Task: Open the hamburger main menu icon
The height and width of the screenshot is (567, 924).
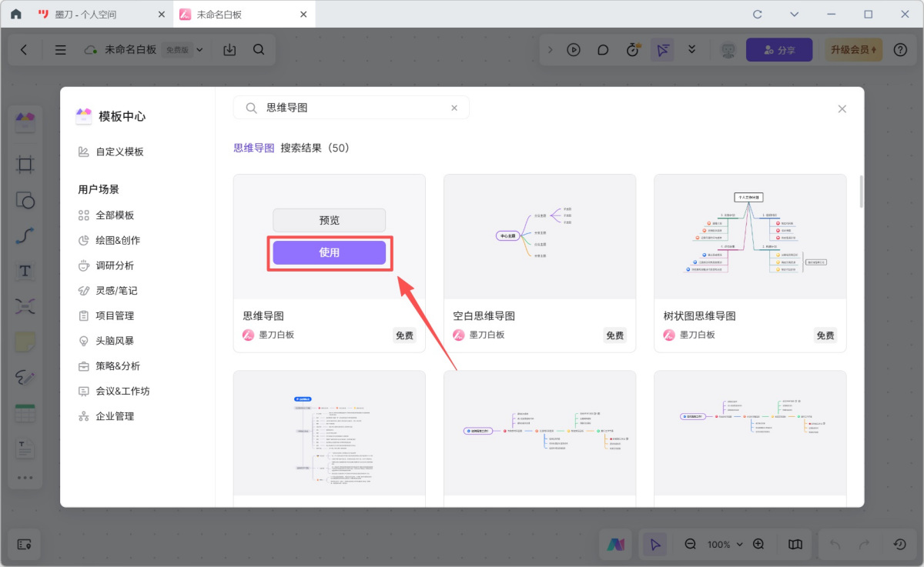Action: (x=60, y=50)
